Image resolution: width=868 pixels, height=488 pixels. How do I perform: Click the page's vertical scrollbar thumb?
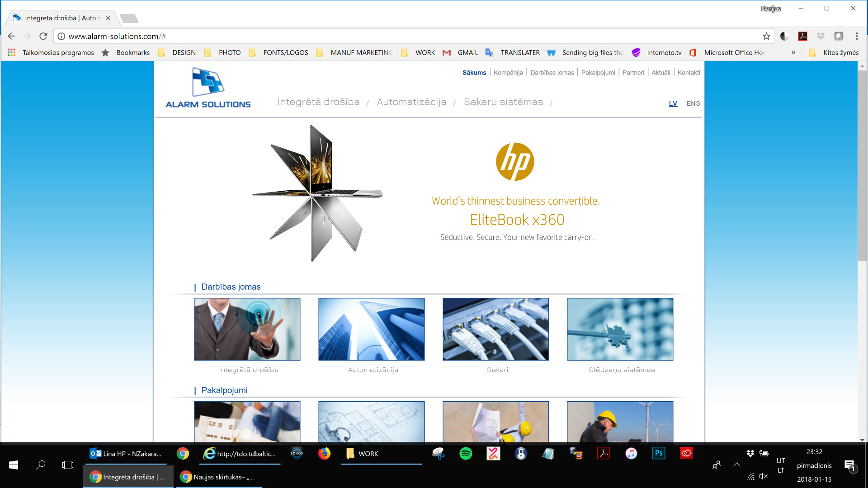coord(862,165)
